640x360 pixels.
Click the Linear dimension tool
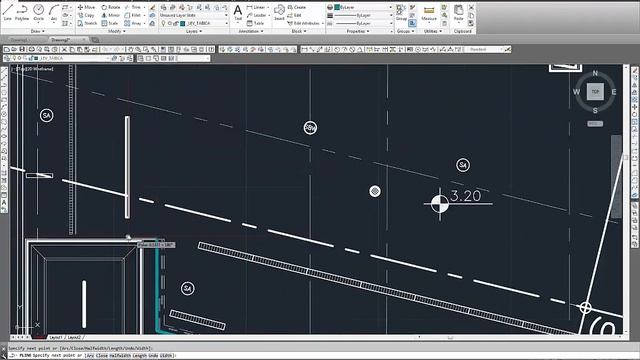(256, 7)
